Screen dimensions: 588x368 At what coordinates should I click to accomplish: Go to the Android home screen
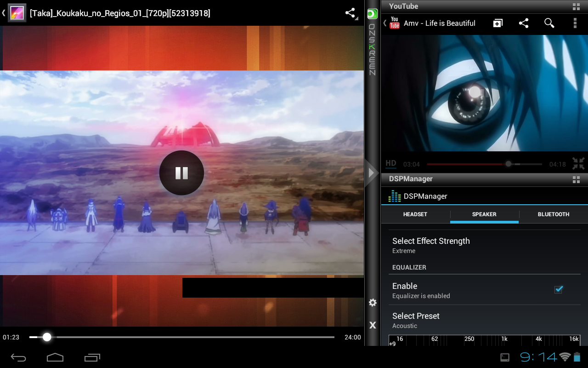55,357
